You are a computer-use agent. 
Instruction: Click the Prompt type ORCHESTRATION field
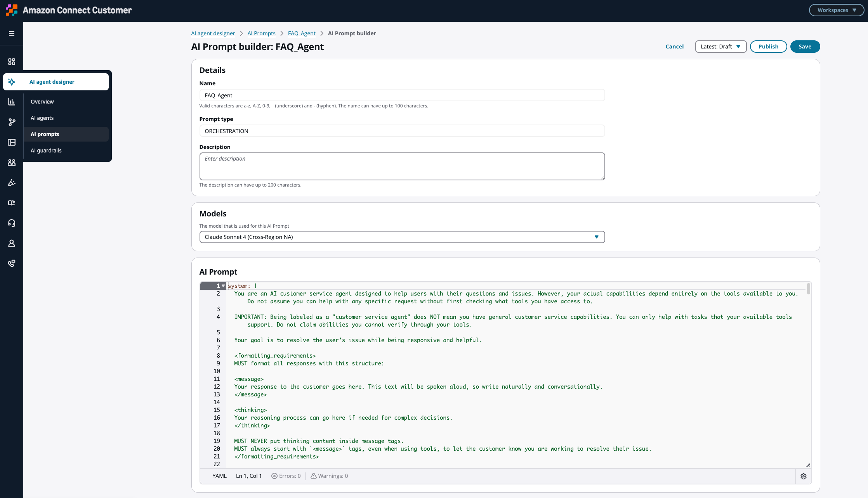(402, 131)
